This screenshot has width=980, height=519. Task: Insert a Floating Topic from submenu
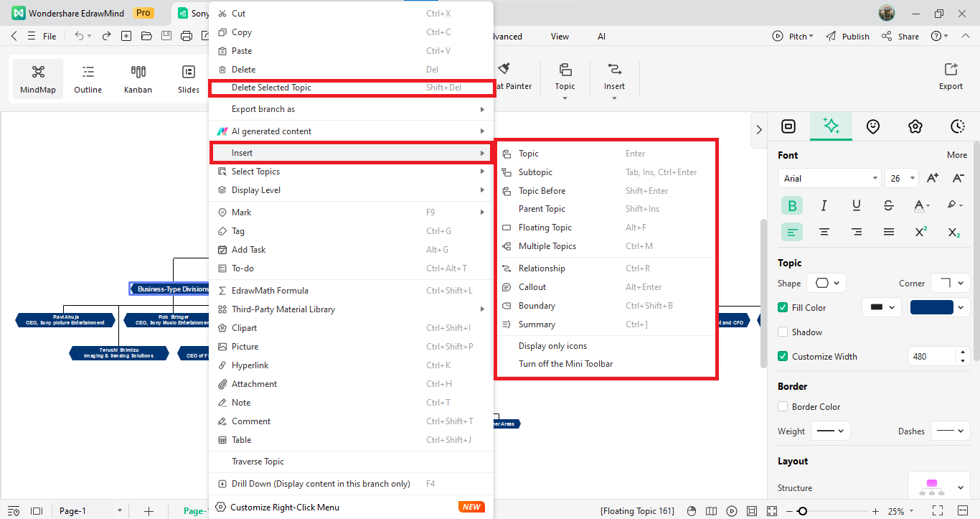click(607, 228)
